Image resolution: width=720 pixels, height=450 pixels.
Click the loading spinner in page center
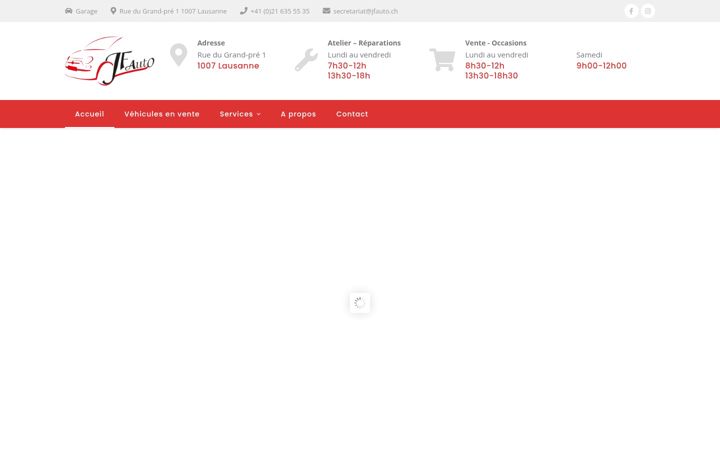360,303
